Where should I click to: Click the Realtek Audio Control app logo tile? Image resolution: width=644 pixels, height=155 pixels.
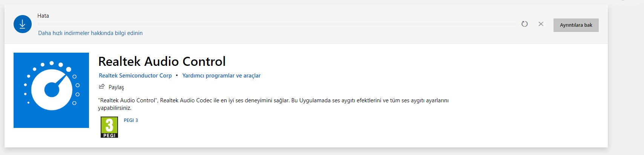pyautogui.click(x=51, y=90)
